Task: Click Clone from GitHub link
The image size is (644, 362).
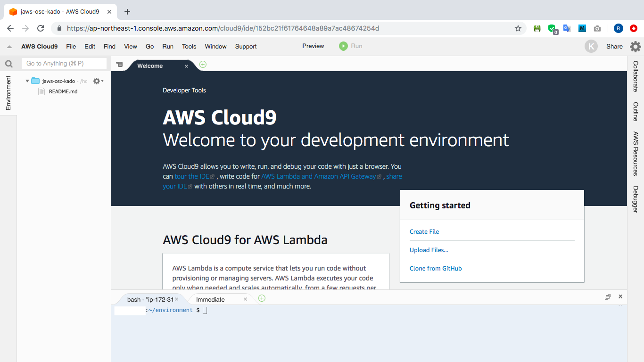Action: (436, 268)
